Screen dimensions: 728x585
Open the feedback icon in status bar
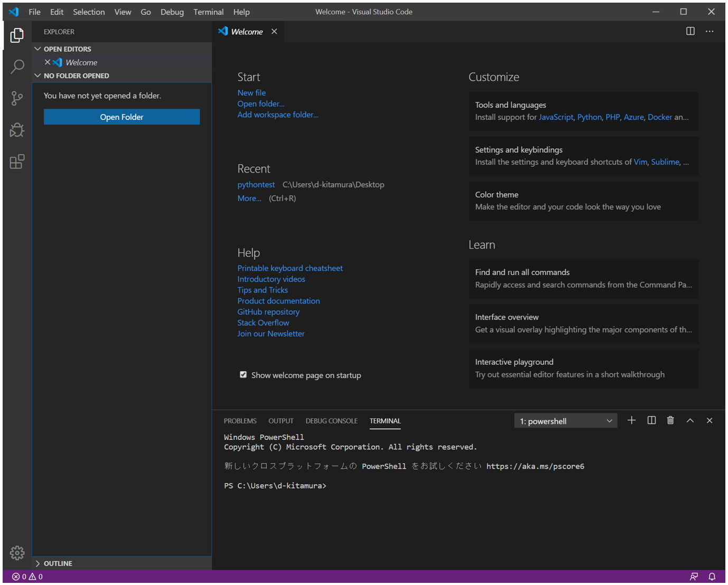(694, 577)
